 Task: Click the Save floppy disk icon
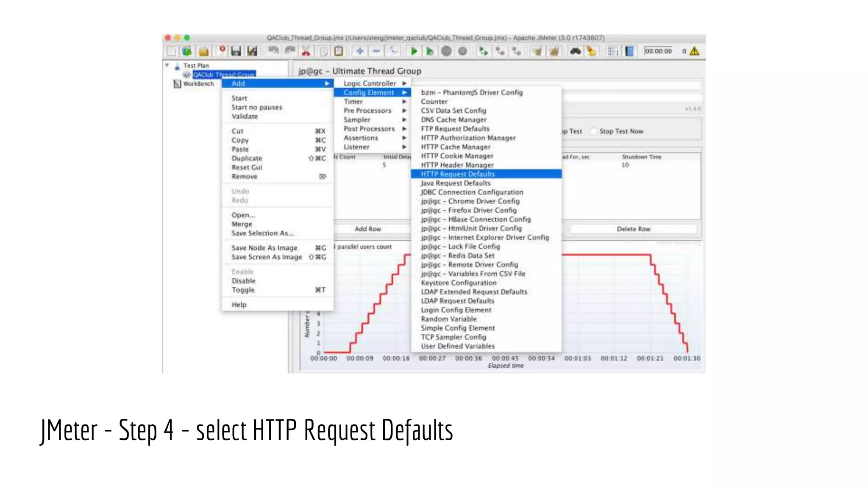pyautogui.click(x=236, y=51)
